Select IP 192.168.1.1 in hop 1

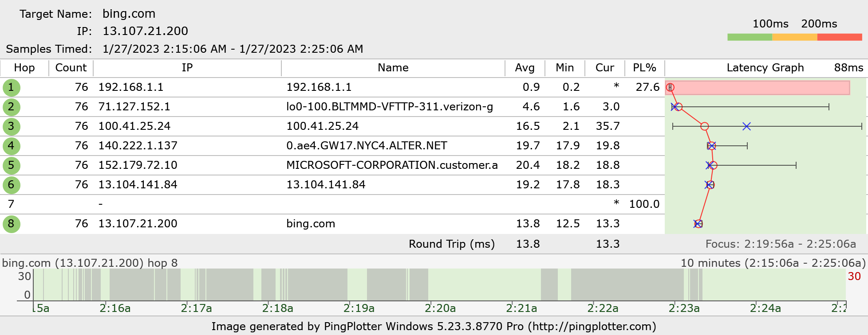point(131,87)
